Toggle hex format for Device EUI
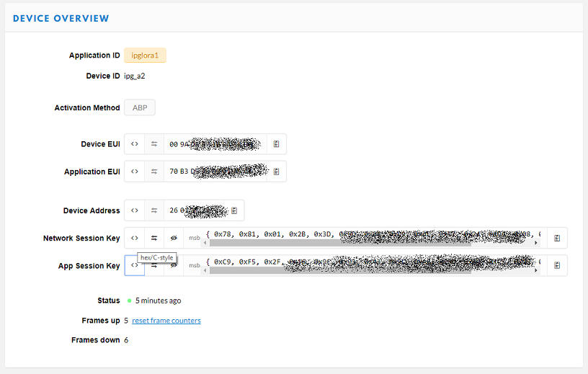The image size is (588, 374). 135,144
